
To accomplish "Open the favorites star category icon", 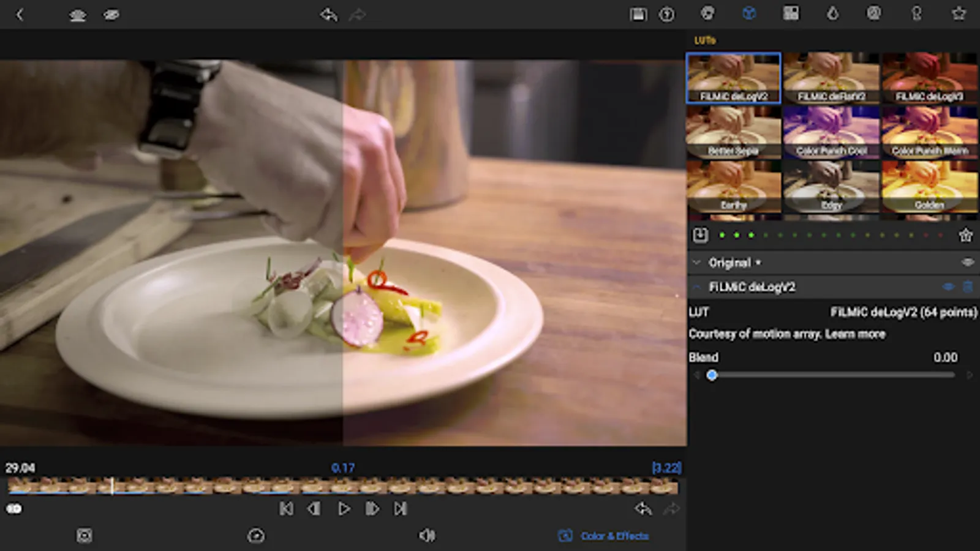I will click(959, 13).
